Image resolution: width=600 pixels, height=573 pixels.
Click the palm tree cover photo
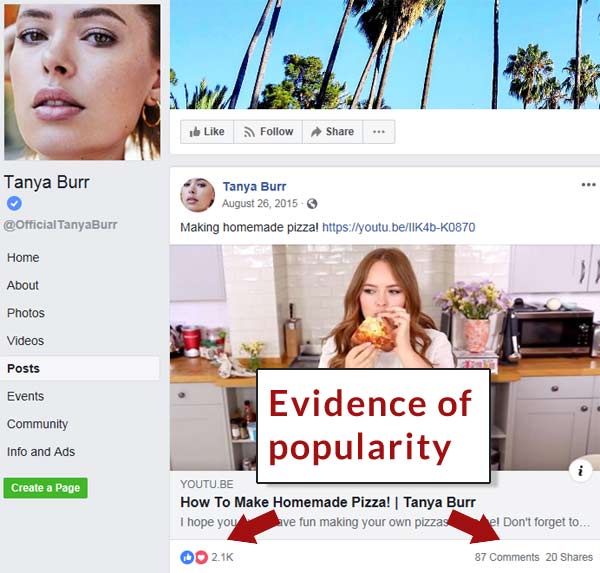coord(385,54)
